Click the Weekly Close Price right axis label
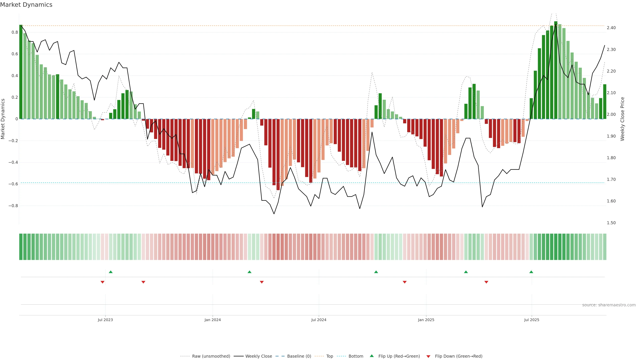 [622, 119]
